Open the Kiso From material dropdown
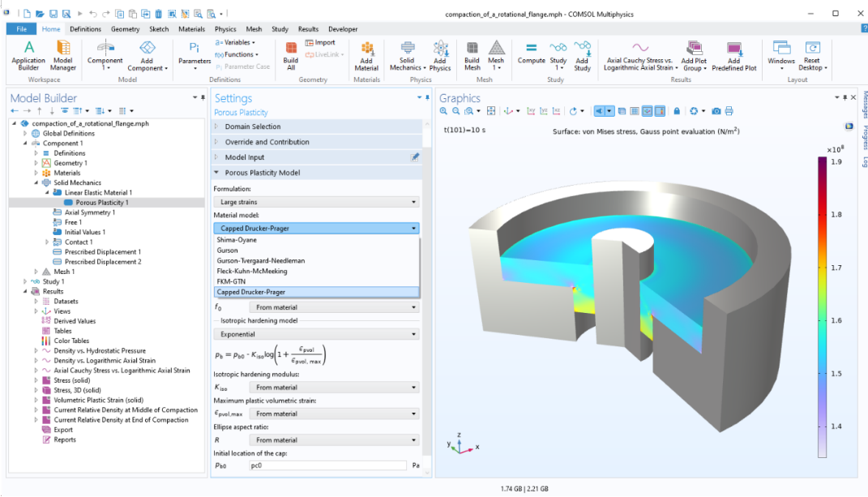The width and height of the screenshot is (868, 497). (x=334, y=388)
